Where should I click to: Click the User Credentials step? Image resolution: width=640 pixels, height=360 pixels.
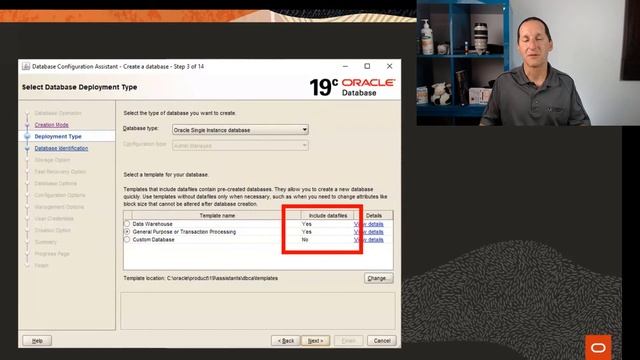point(54,218)
